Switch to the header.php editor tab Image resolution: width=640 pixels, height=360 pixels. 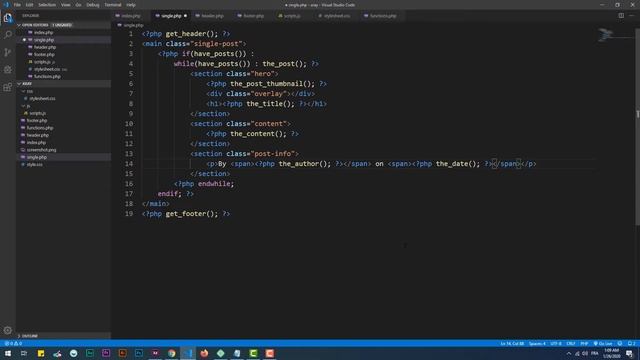point(212,16)
